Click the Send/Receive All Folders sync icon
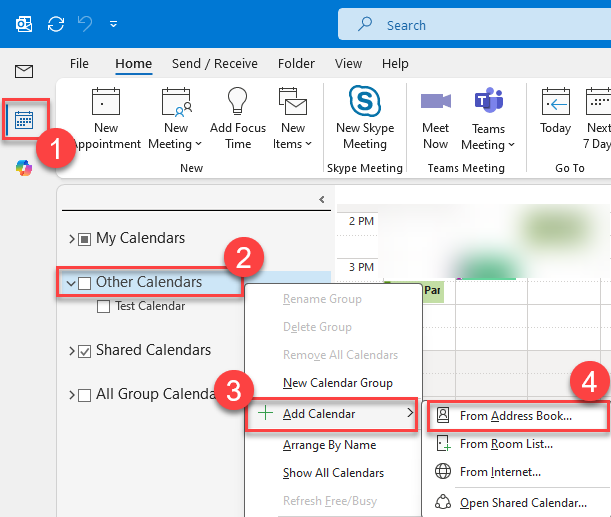 click(x=57, y=22)
